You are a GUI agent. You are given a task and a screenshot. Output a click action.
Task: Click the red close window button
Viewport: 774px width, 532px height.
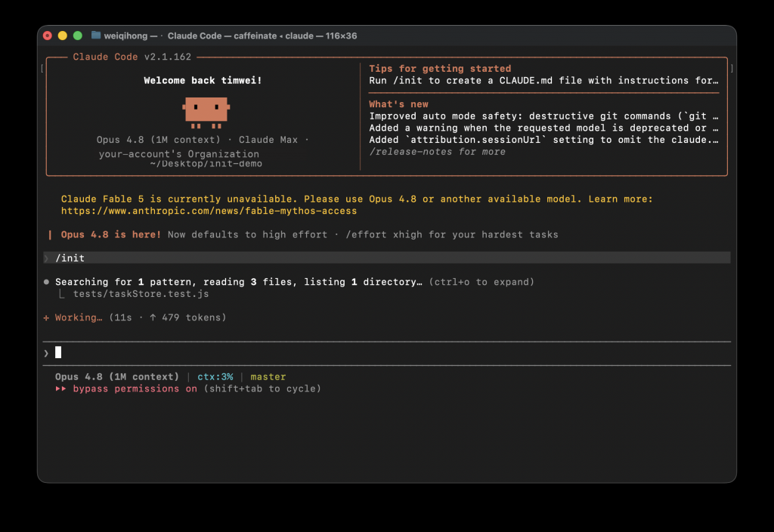(x=48, y=36)
